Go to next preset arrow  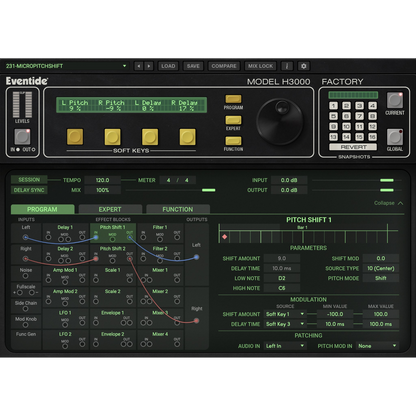pyautogui.click(x=149, y=66)
